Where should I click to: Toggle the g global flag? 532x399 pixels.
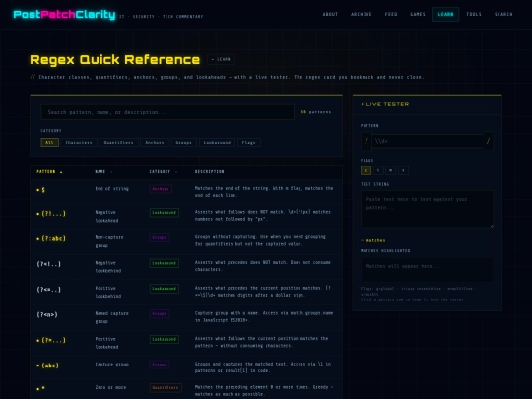[366, 170]
